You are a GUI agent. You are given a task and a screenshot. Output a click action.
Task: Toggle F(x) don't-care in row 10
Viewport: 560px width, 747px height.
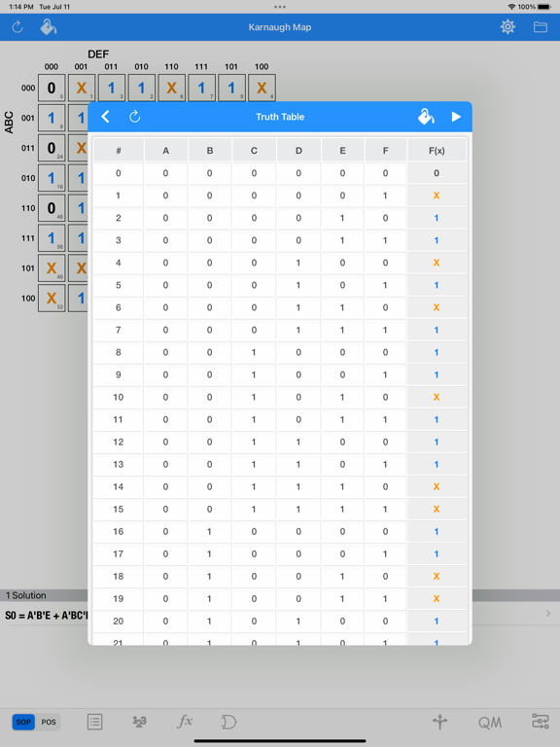(437, 397)
